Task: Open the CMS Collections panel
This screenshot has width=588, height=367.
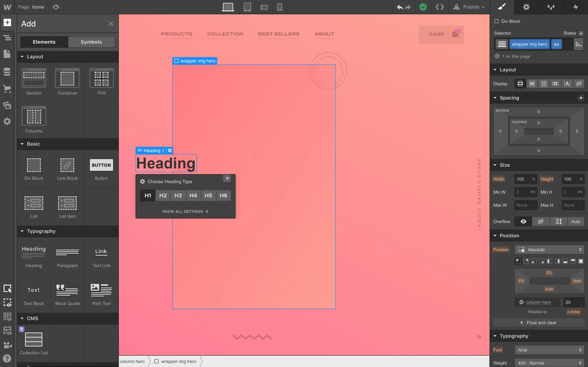Action: pos(7,71)
